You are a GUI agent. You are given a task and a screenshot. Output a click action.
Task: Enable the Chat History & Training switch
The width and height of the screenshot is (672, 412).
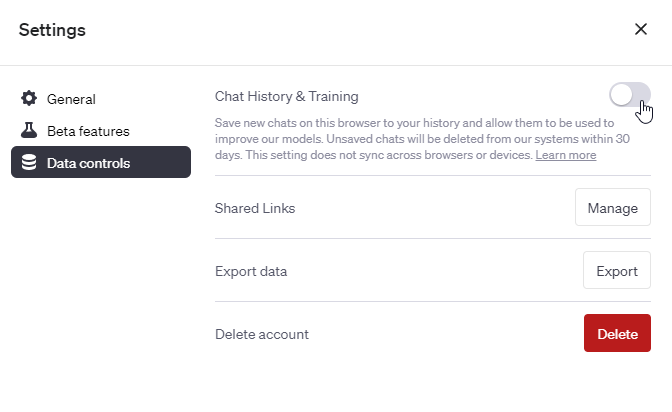[x=630, y=95]
